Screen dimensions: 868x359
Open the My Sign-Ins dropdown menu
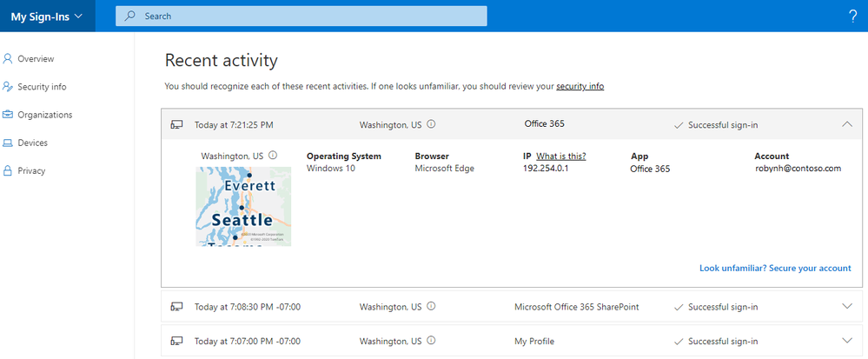47,16
